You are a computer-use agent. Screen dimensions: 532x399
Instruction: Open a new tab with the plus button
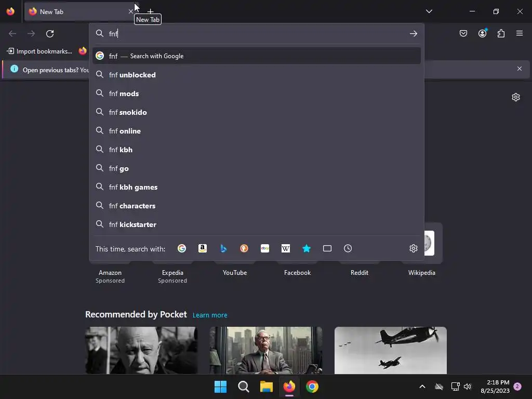[x=150, y=11]
